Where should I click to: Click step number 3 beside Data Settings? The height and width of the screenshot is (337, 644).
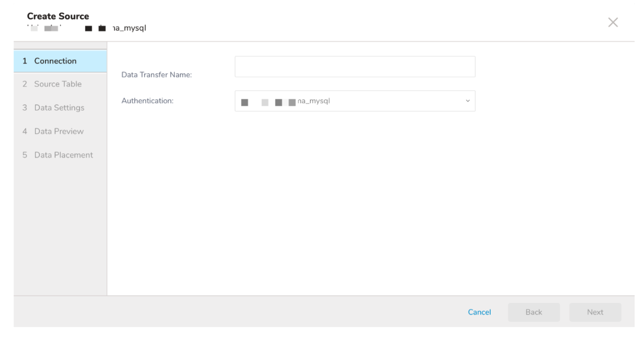pyautogui.click(x=25, y=108)
